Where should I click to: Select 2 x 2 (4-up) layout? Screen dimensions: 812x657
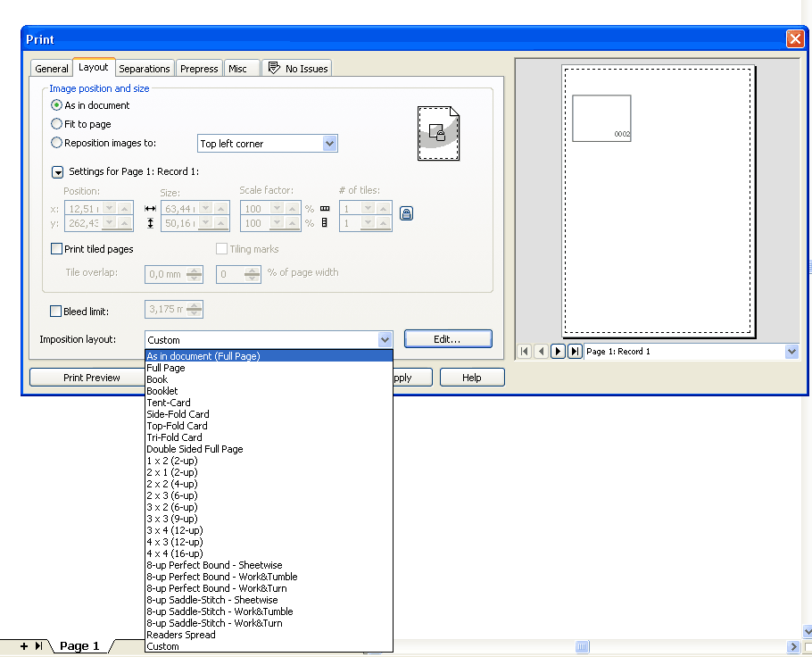[269, 484]
